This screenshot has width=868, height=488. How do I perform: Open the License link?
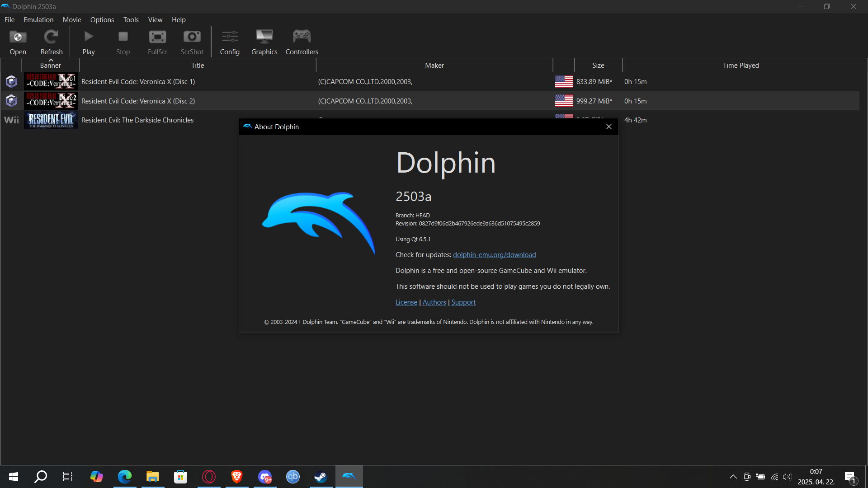click(x=406, y=302)
